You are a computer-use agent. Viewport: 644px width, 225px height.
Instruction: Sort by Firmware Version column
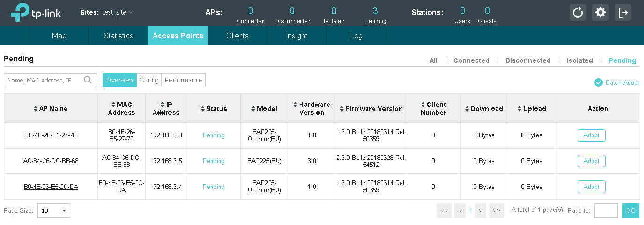click(342, 109)
